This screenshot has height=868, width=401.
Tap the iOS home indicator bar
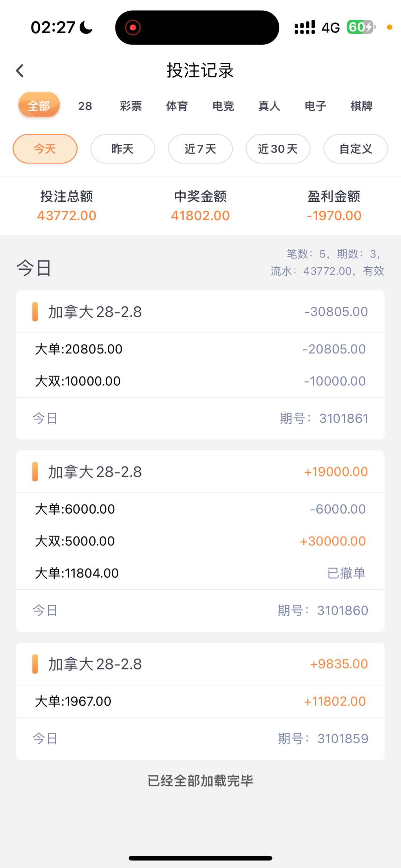coord(200,858)
